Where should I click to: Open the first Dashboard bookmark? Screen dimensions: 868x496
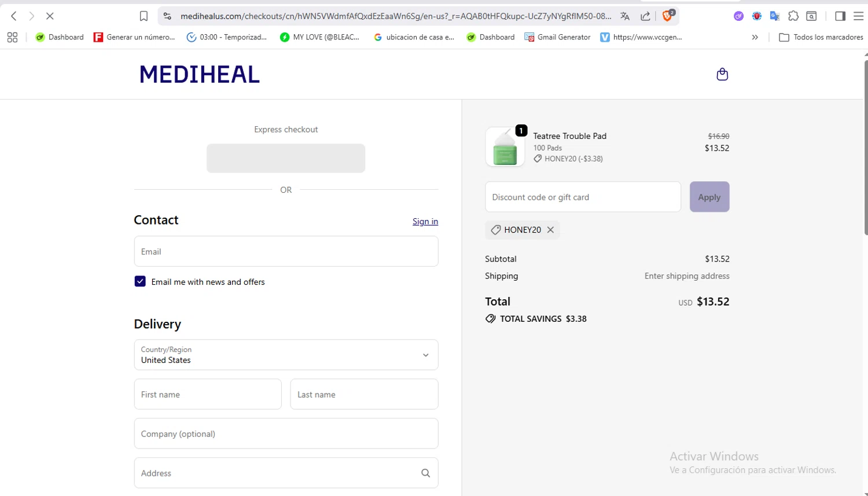click(60, 37)
